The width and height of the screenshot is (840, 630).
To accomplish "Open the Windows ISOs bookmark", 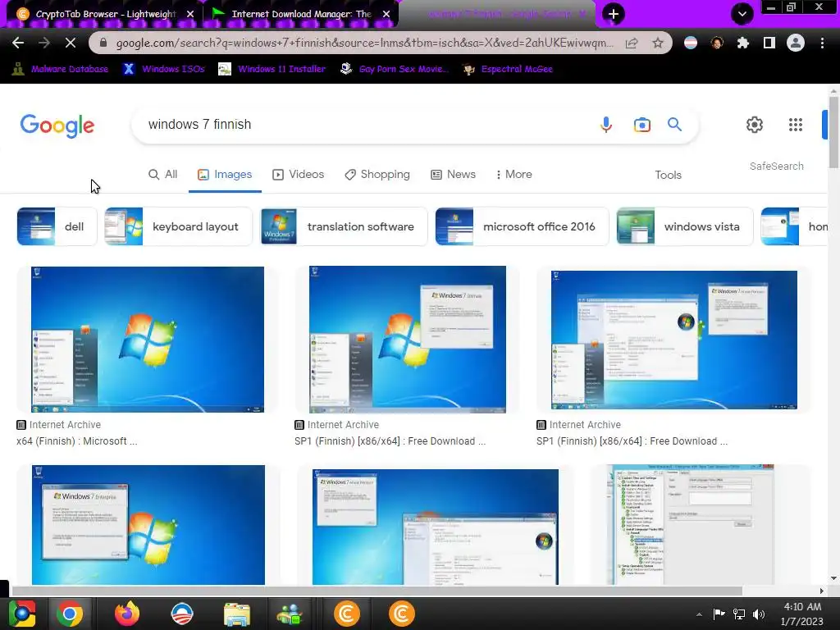I will (x=164, y=69).
